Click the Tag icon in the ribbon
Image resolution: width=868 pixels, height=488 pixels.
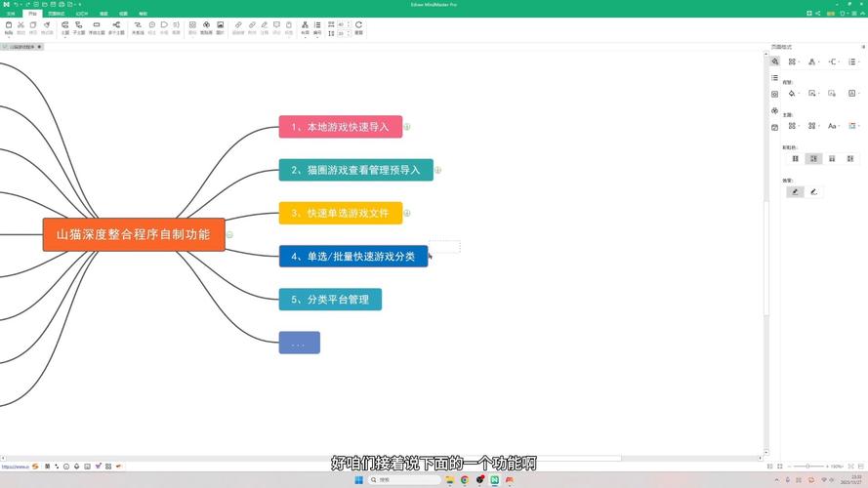click(x=288, y=25)
